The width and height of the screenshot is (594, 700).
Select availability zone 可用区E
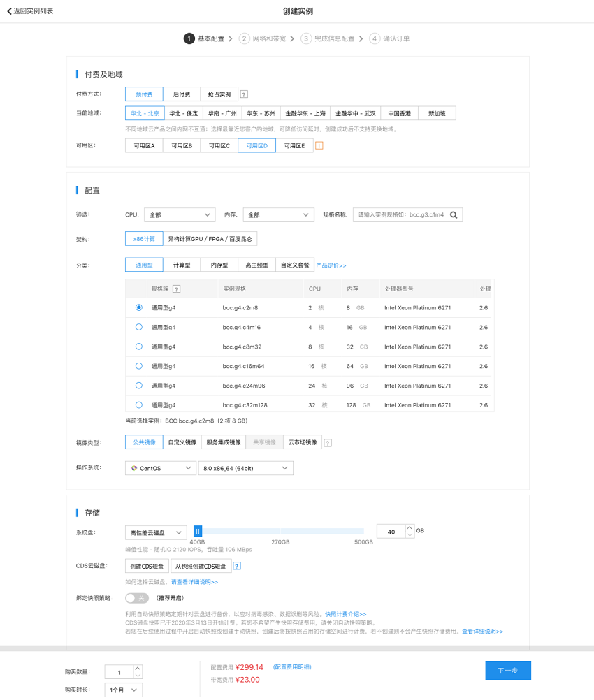click(x=294, y=145)
